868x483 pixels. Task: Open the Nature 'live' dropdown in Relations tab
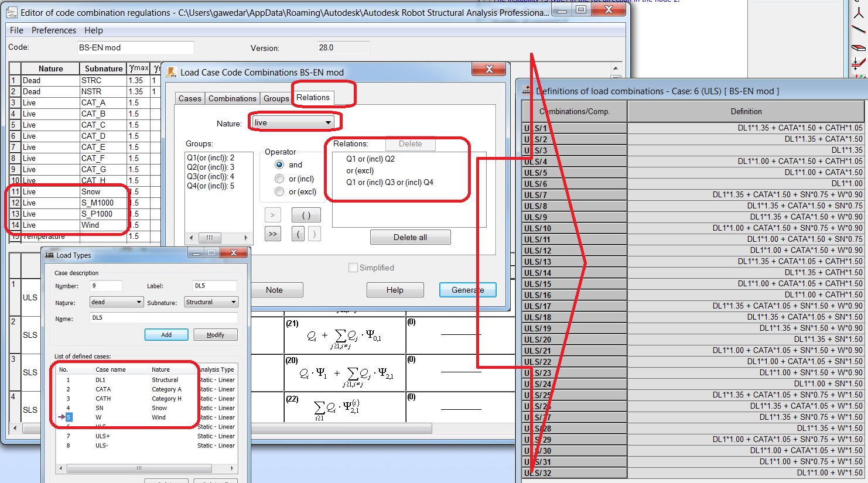(293, 122)
